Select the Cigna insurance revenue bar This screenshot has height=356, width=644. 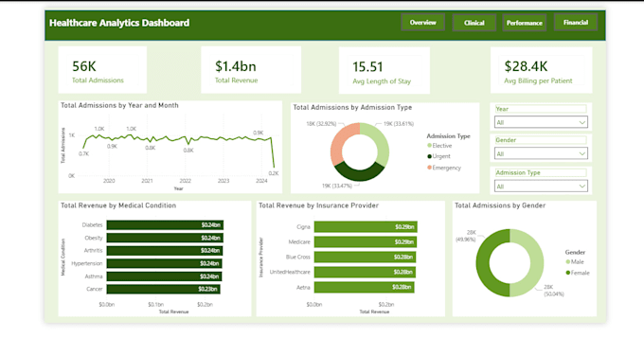(366, 226)
